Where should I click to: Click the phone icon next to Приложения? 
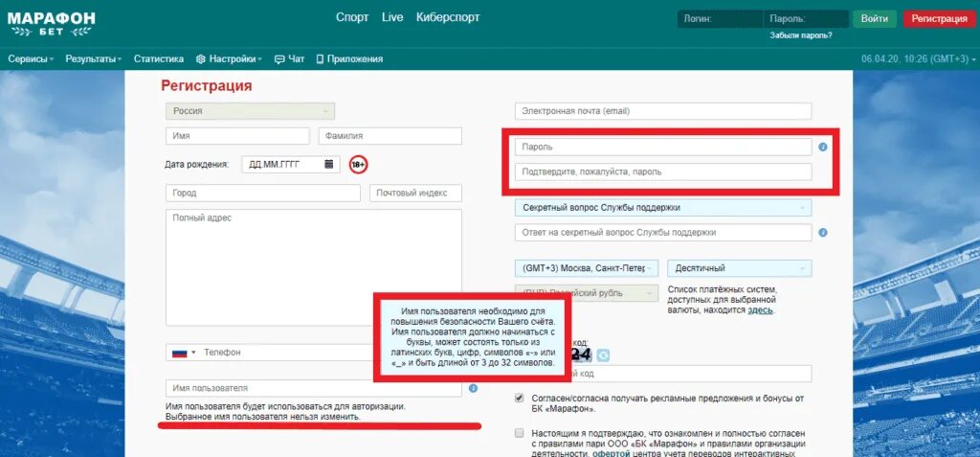click(320, 59)
